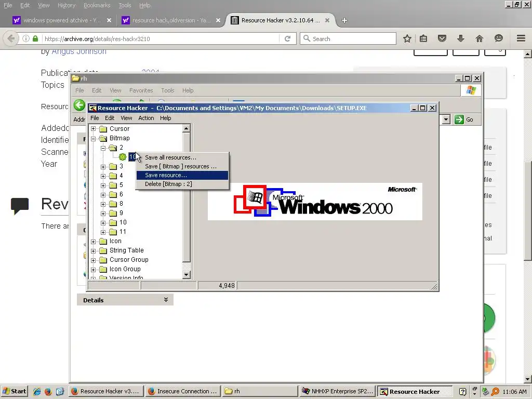Click tree panel scroll down arrow
This screenshot has width=532, height=399.
point(187,275)
